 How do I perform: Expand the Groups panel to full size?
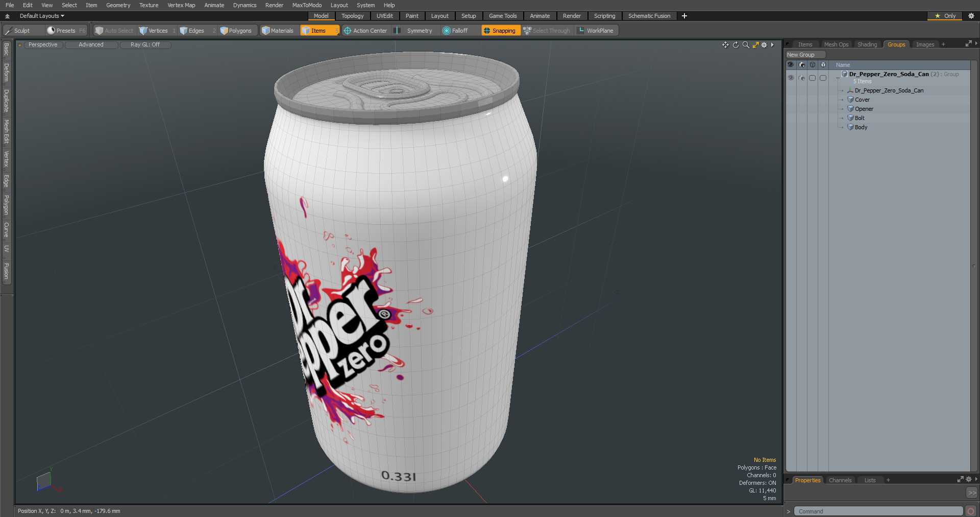968,44
